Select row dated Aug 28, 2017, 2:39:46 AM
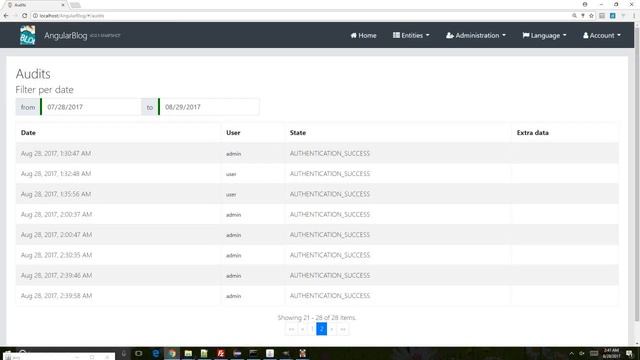 tap(317, 276)
